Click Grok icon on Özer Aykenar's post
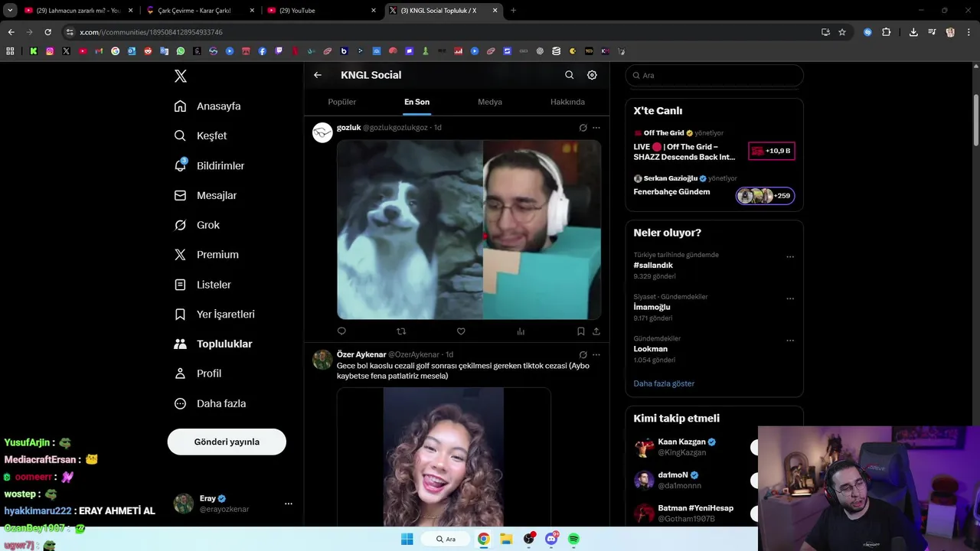Viewport: 980px width, 551px height. pyautogui.click(x=583, y=355)
